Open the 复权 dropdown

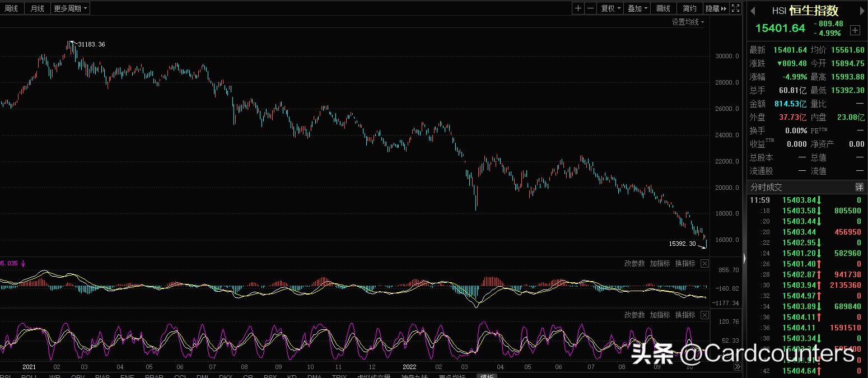pyautogui.click(x=610, y=8)
